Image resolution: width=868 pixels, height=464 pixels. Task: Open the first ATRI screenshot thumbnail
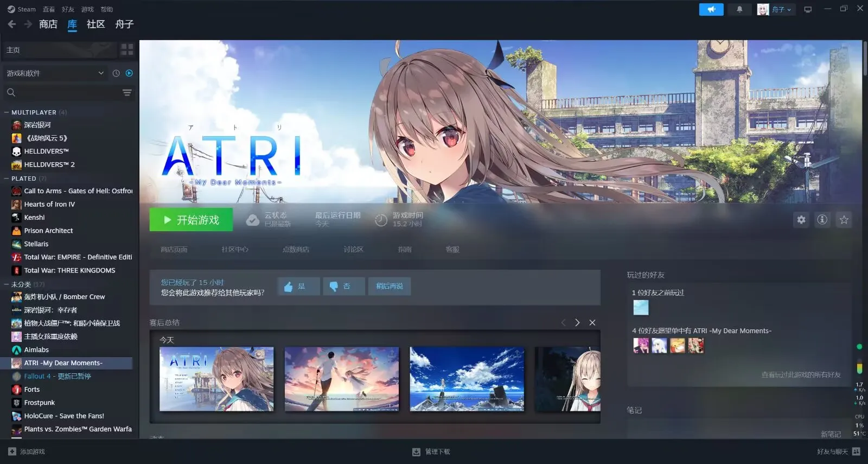point(216,379)
